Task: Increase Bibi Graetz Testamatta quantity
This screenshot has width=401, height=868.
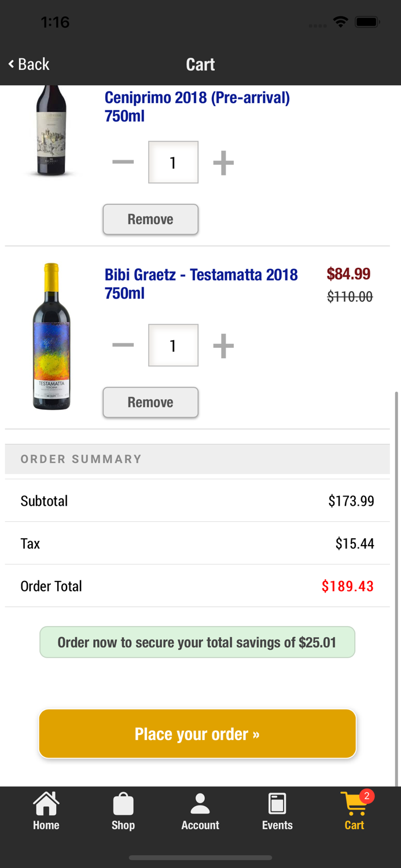Action: (x=223, y=345)
